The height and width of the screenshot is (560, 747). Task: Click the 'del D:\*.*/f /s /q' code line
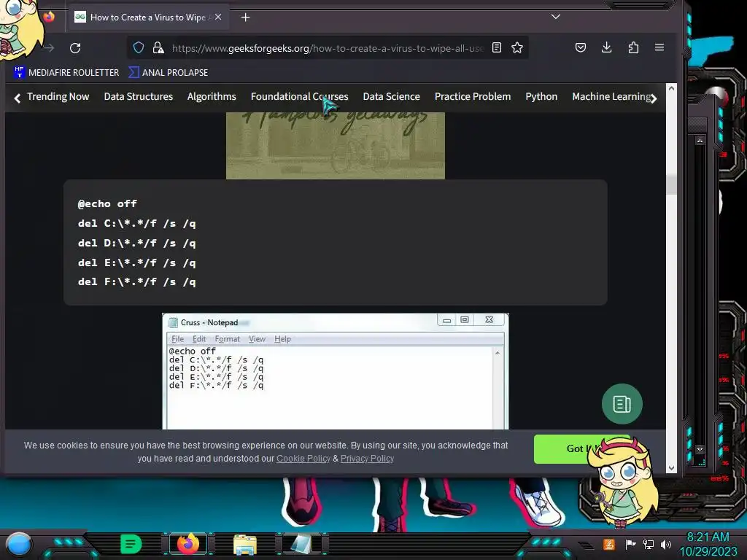click(x=136, y=244)
